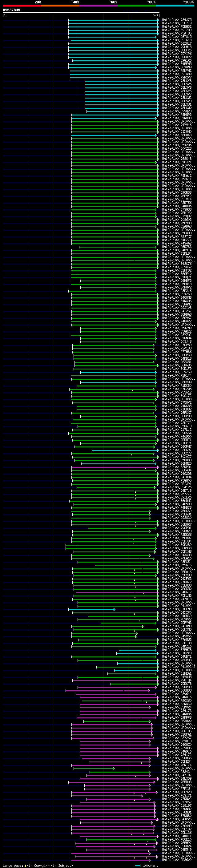Select label UniRef100_A8QE10
Viewport: 197px width, 868px height.
(177, 839)
